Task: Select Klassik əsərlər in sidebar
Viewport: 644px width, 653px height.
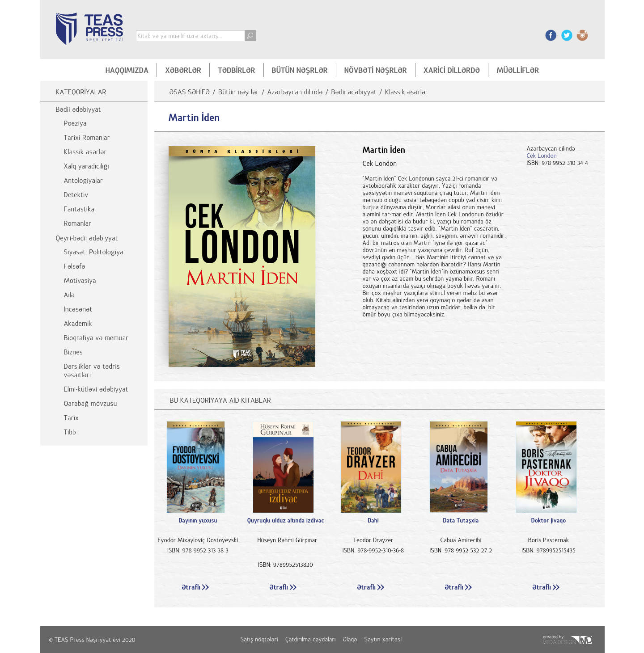Action: pos(85,152)
